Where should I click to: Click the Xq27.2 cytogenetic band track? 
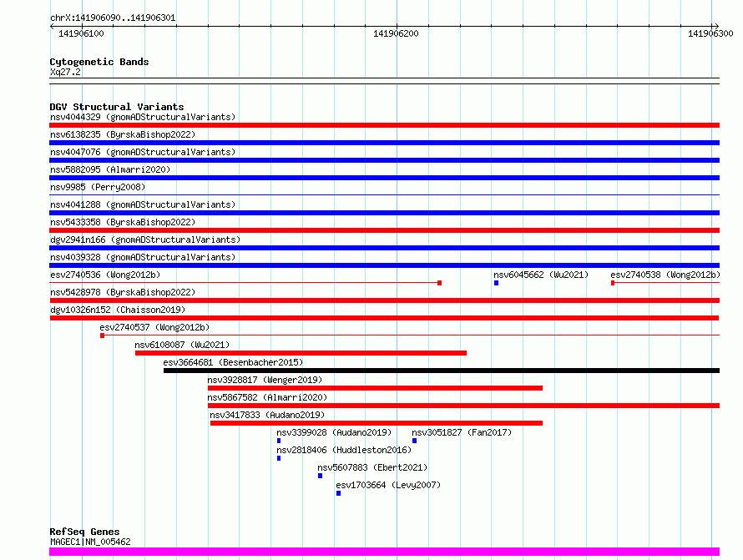[x=384, y=81]
